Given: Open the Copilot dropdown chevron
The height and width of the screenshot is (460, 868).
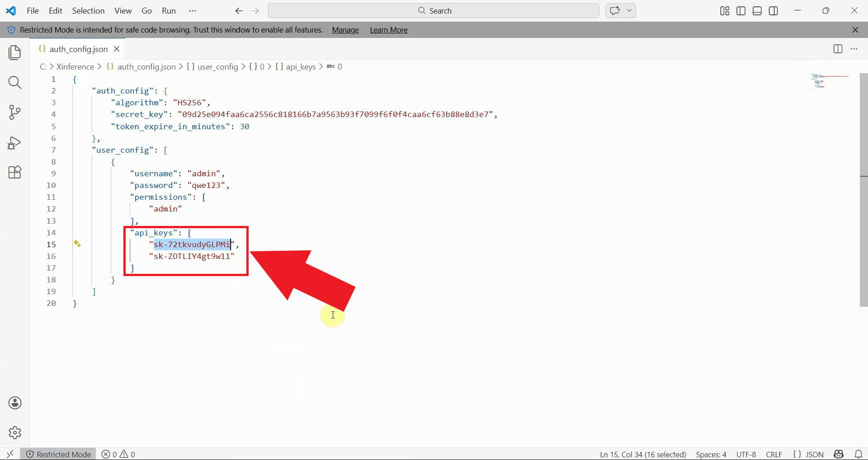Looking at the screenshot, I should (x=630, y=10).
